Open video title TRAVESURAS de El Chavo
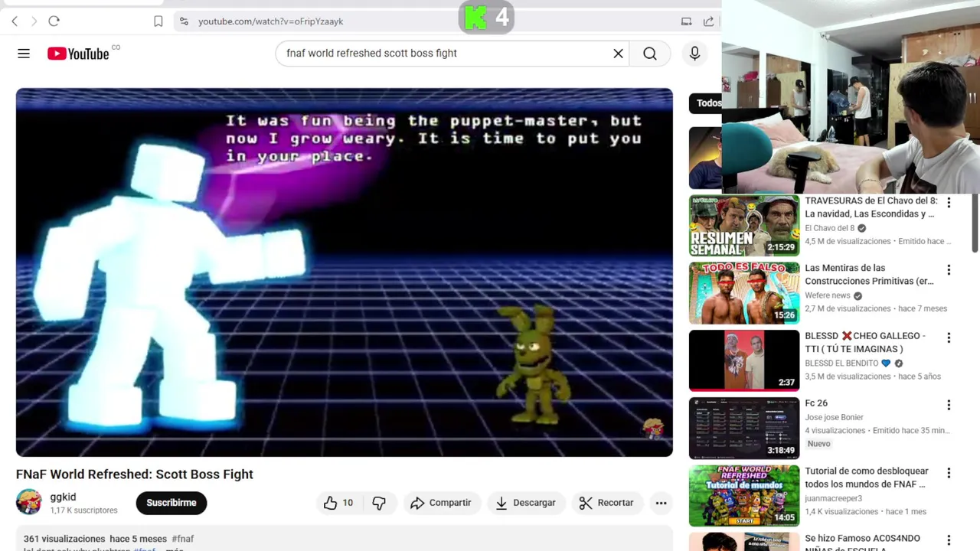 point(871,207)
